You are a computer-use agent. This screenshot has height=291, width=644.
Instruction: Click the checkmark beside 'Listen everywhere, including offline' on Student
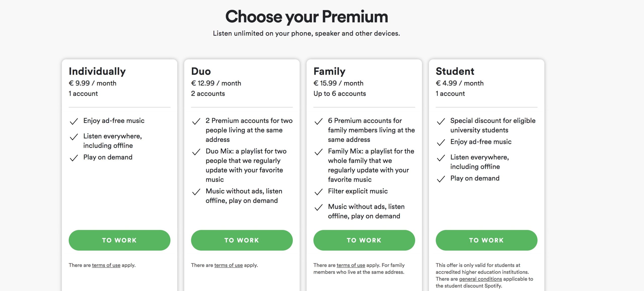click(x=441, y=157)
